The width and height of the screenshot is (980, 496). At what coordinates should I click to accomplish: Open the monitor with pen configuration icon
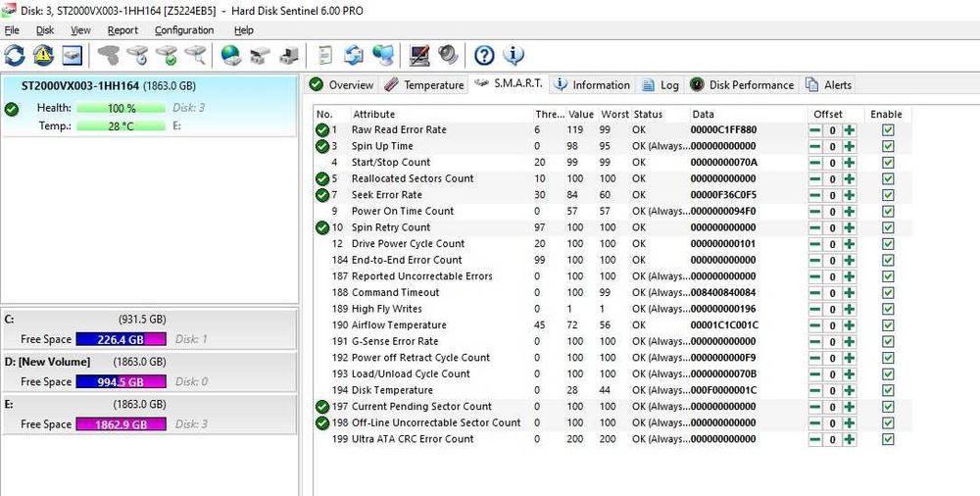418,55
